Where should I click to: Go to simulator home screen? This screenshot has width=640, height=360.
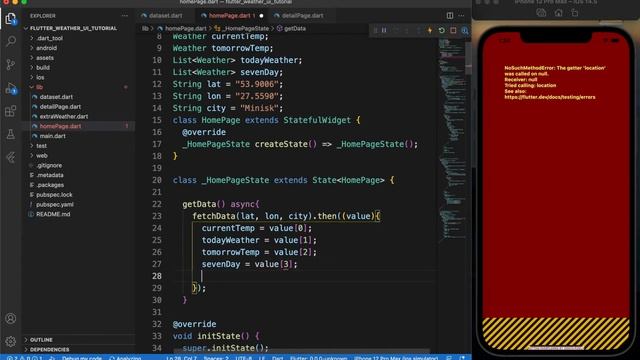tap(558, 13)
